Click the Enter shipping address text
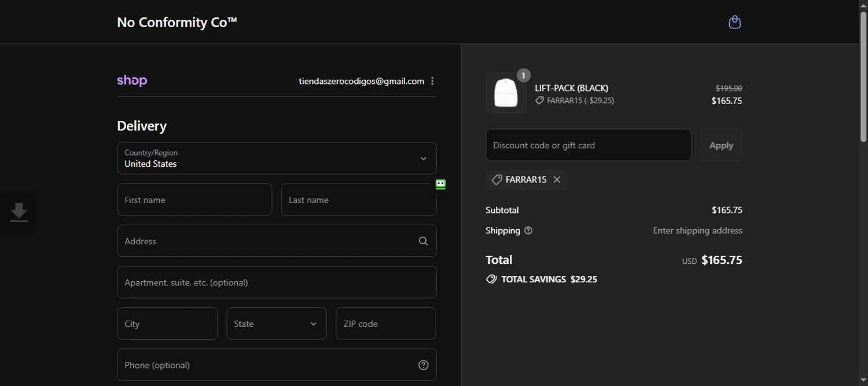This screenshot has width=868, height=386. coord(698,230)
